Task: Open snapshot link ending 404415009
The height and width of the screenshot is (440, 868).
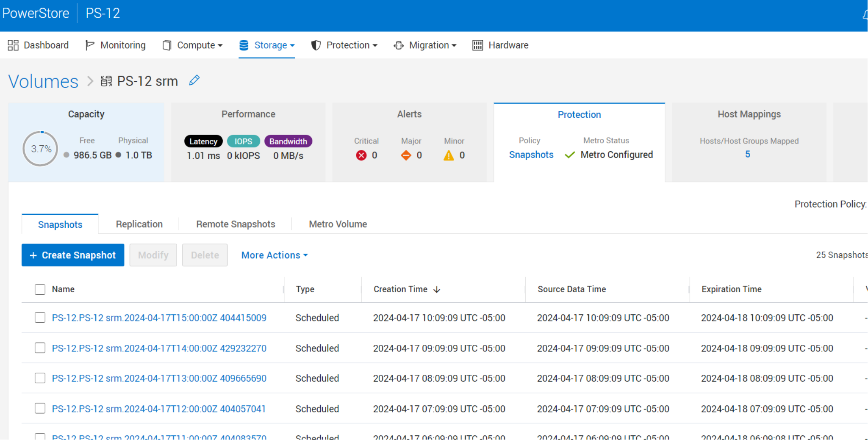Action: [159, 318]
